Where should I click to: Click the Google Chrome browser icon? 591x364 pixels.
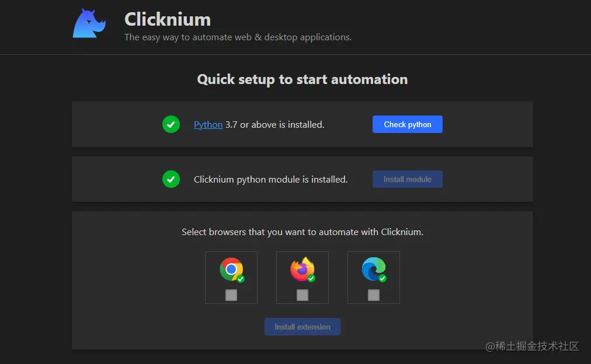[231, 269]
